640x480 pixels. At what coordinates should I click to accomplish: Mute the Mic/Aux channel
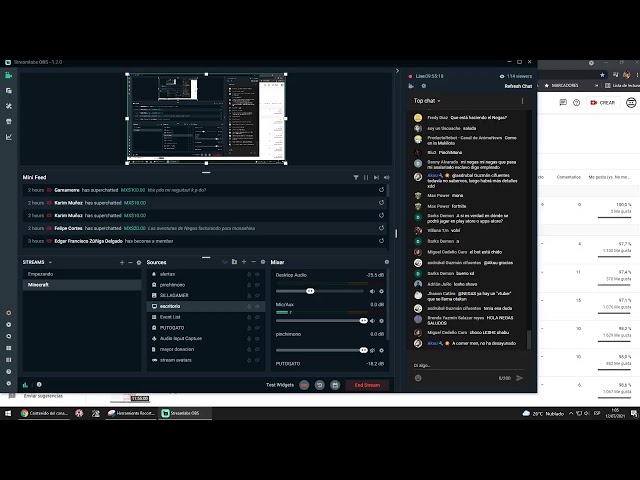(372, 321)
